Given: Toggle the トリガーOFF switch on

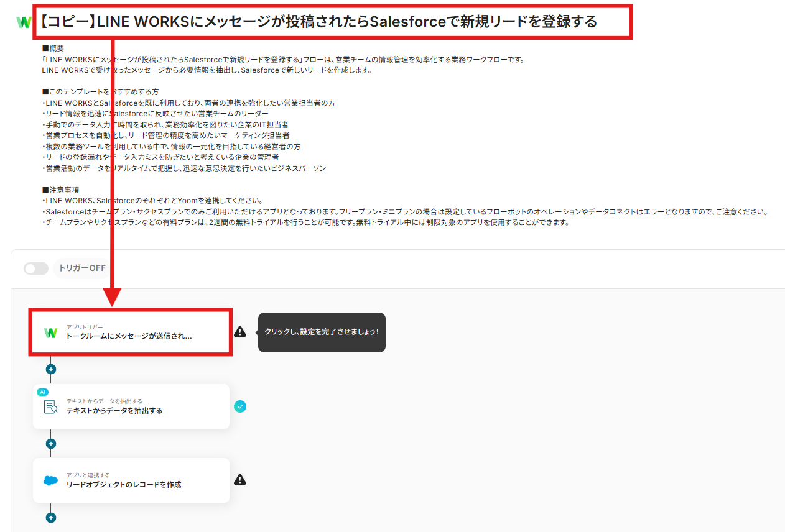Looking at the screenshot, I should [36, 268].
